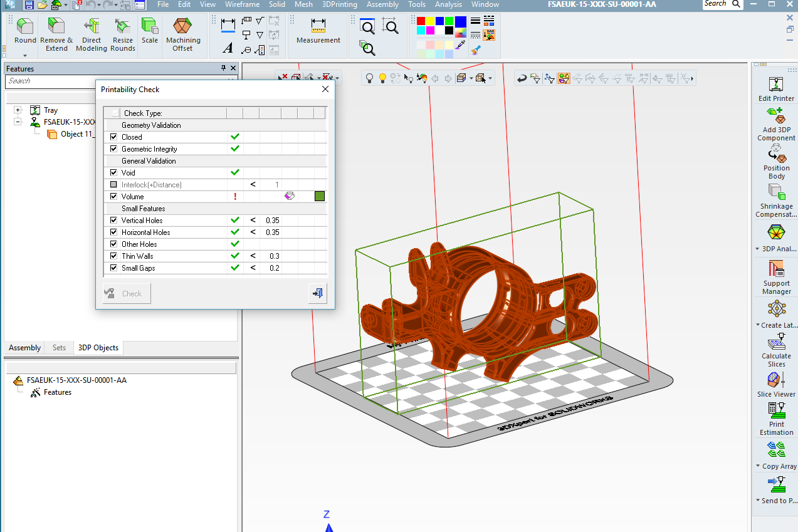
Task: Disable the Thin Walls check
Action: pyautogui.click(x=113, y=256)
